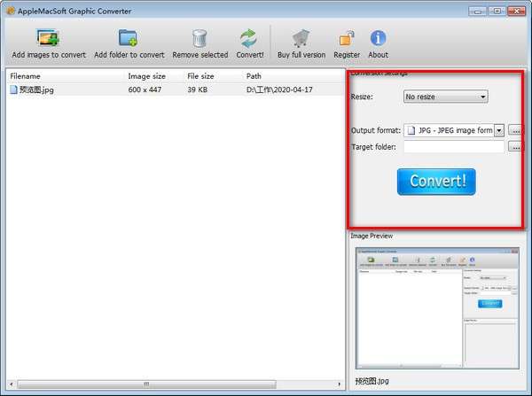The height and width of the screenshot is (396, 532).
Task: Open the About info icon
Action: [378, 39]
